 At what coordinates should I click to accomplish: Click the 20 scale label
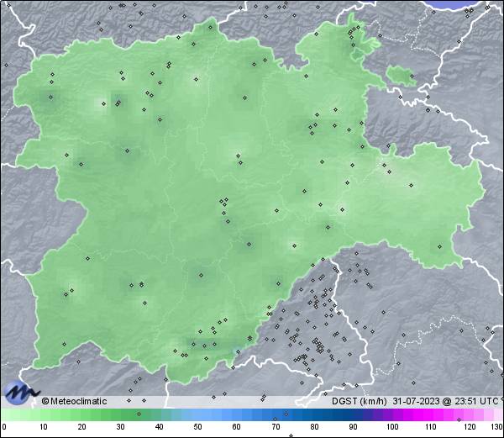tap(81, 427)
